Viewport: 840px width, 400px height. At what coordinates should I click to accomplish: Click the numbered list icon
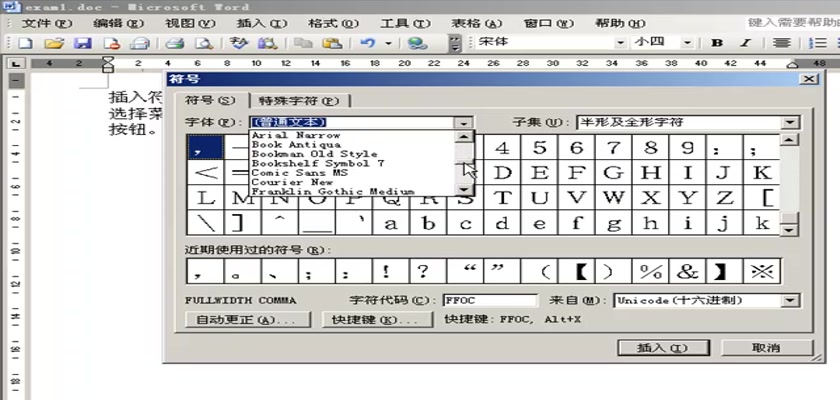click(x=818, y=43)
